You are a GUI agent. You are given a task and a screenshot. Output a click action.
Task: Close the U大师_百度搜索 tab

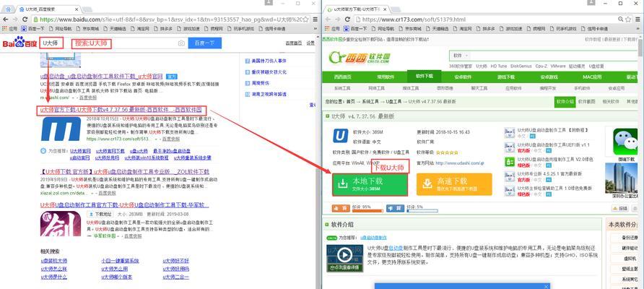[x=75, y=9]
